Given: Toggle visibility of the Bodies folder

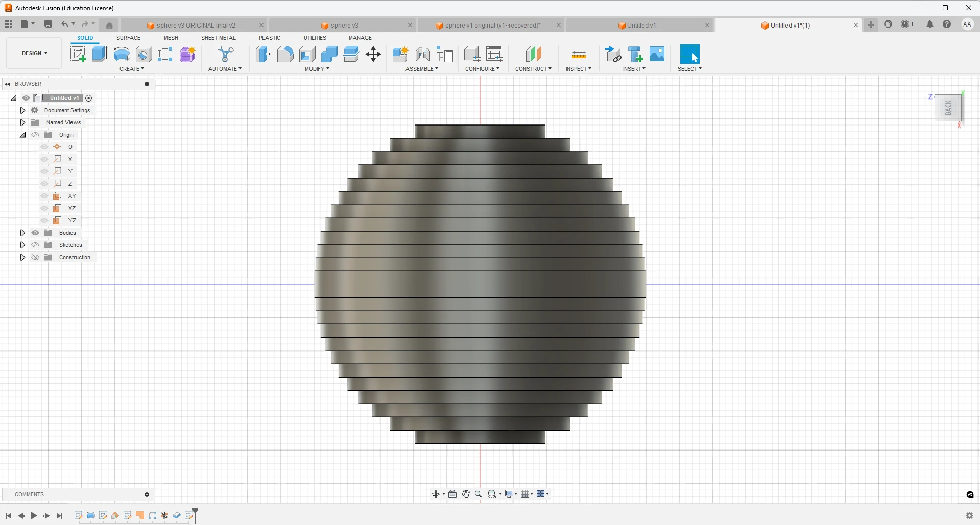Looking at the screenshot, I should 35,233.
